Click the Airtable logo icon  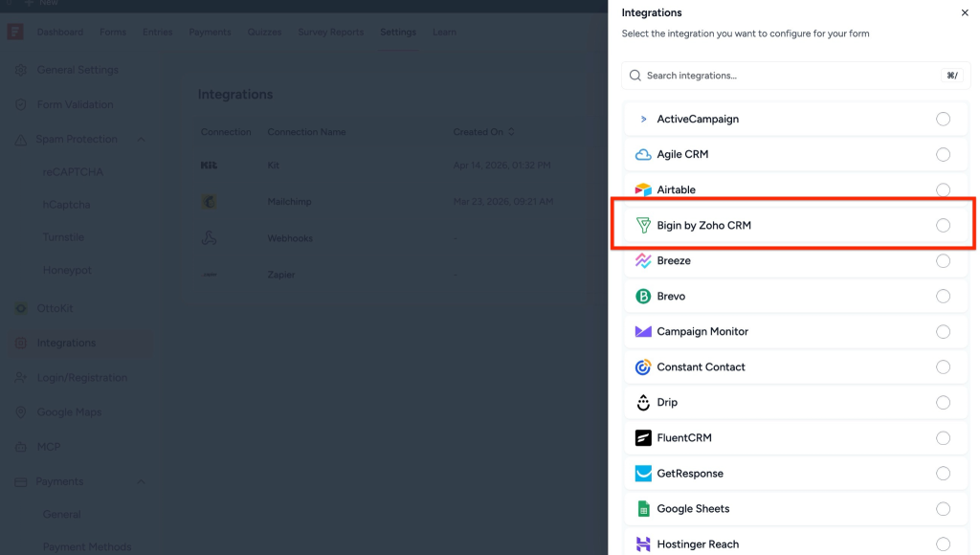643,189
